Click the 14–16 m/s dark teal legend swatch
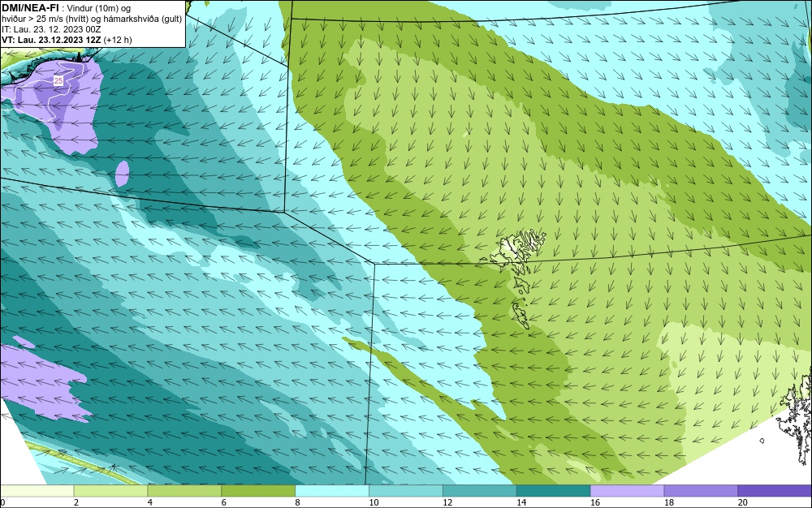Viewport: 812px width, 508px height. (554, 491)
